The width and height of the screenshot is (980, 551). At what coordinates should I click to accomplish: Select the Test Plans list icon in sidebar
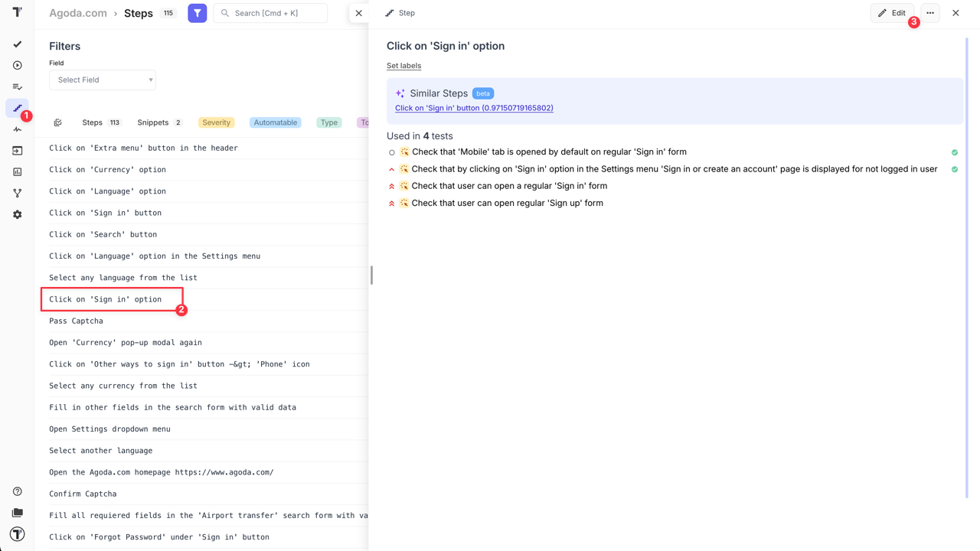tap(17, 86)
